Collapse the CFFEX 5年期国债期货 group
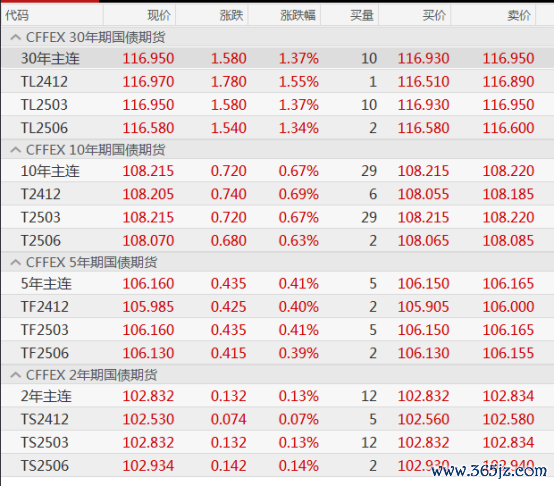The height and width of the screenshot is (486, 554). coord(16,262)
